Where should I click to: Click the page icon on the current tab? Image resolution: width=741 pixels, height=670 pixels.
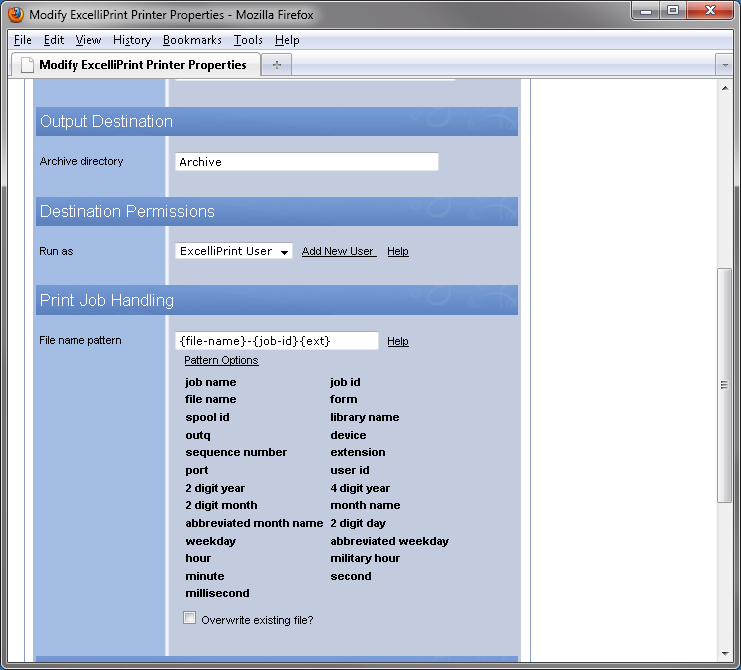pyautogui.click(x=27, y=65)
